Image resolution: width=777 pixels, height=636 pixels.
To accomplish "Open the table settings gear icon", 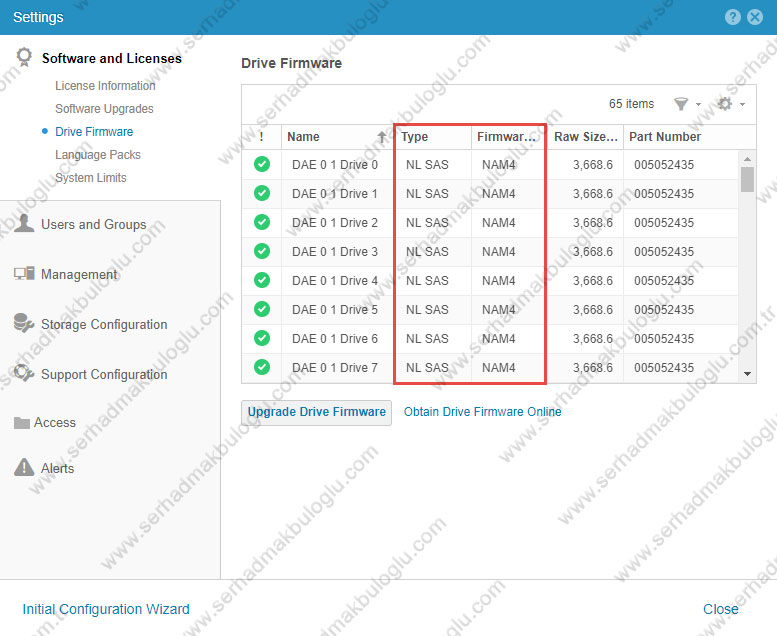I will [x=725, y=104].
